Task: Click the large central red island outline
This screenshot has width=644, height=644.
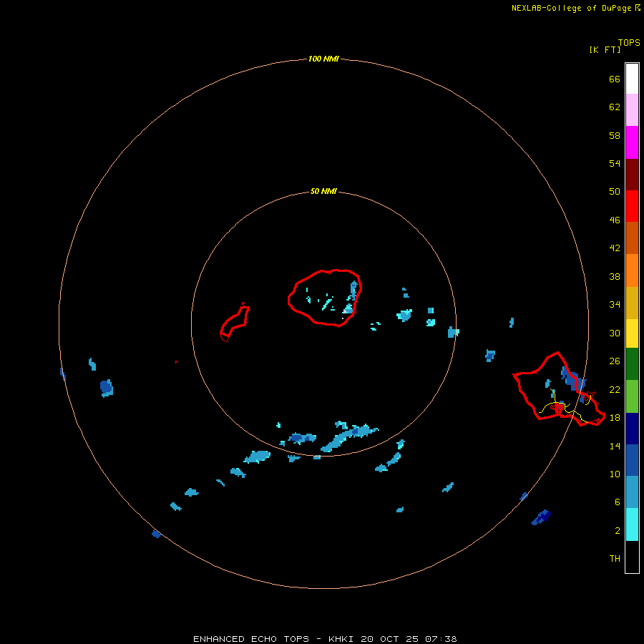Action: 326,298
